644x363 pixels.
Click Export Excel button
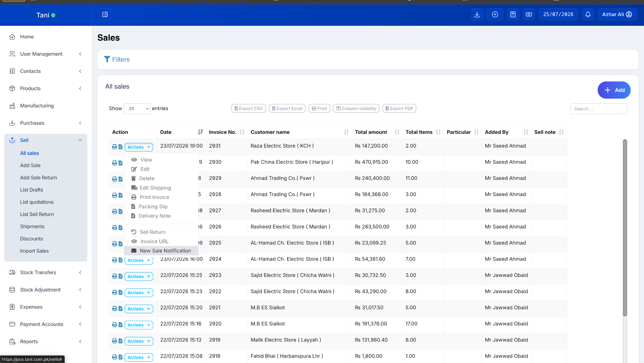pos(287,108)
